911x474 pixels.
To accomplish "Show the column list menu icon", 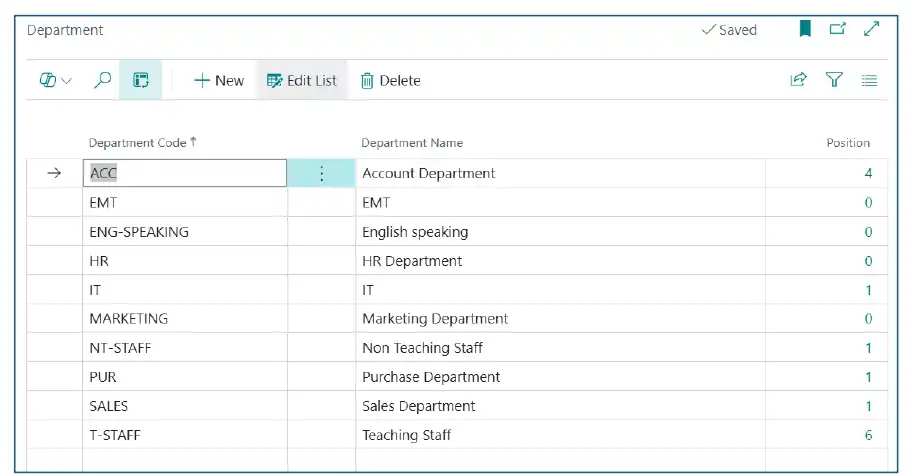I will (869, 81).
